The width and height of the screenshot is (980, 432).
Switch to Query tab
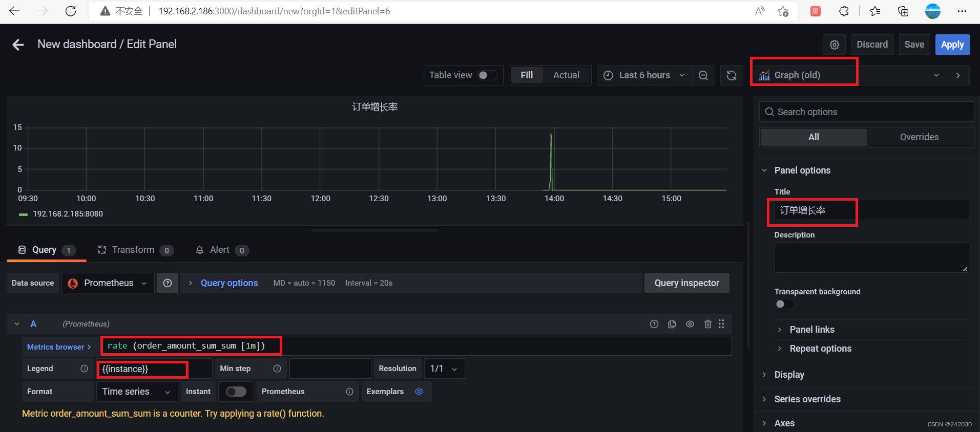click(x=47, y=250)
